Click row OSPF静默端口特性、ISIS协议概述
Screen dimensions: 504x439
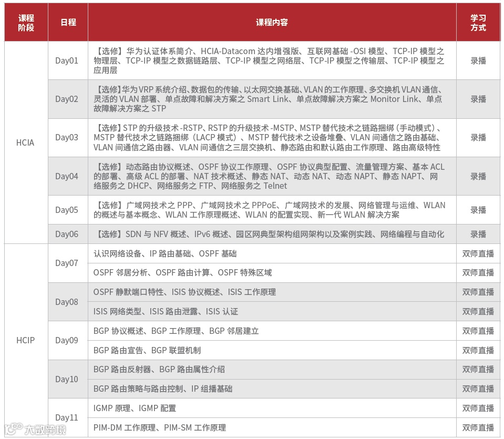coord(272,292)
